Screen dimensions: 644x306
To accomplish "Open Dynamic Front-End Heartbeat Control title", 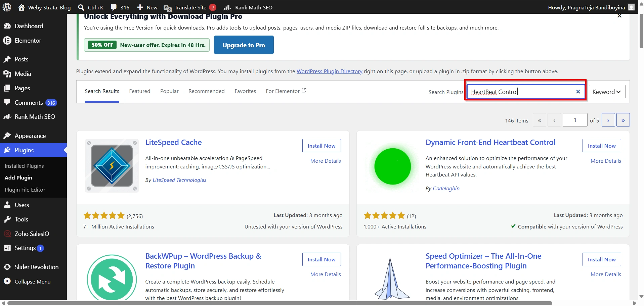I will [x=490, y=142].
